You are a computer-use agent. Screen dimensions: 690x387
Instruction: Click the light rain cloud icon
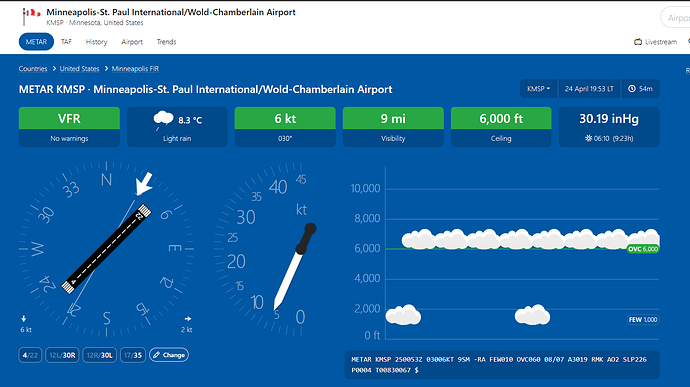[x=163, y=120]
